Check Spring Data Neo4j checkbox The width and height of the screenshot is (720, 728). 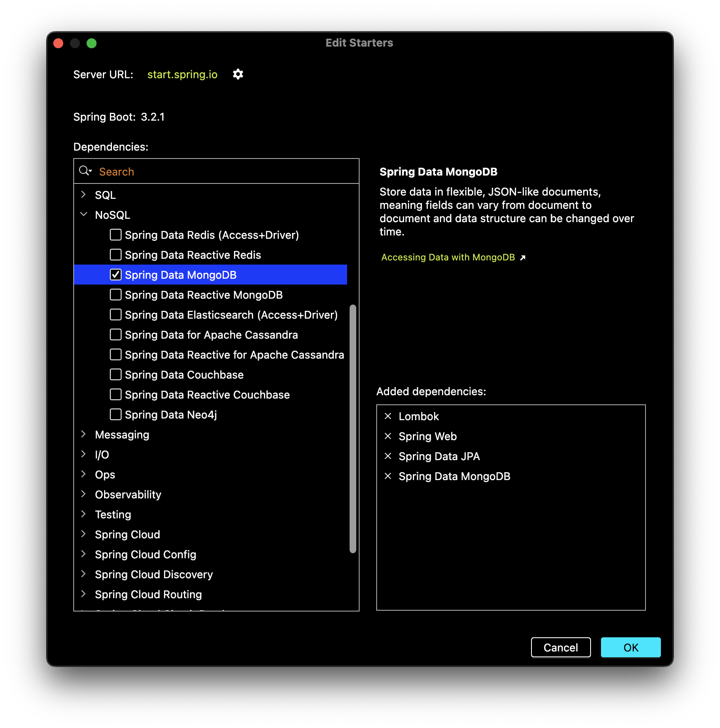point(116,414)
